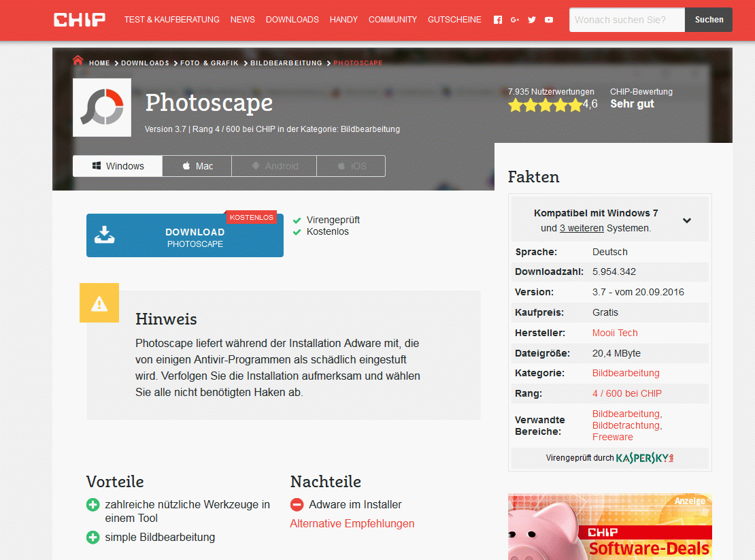Open the News menu item
This screenshot has height=560, width=755.
(x=243, y=20)
